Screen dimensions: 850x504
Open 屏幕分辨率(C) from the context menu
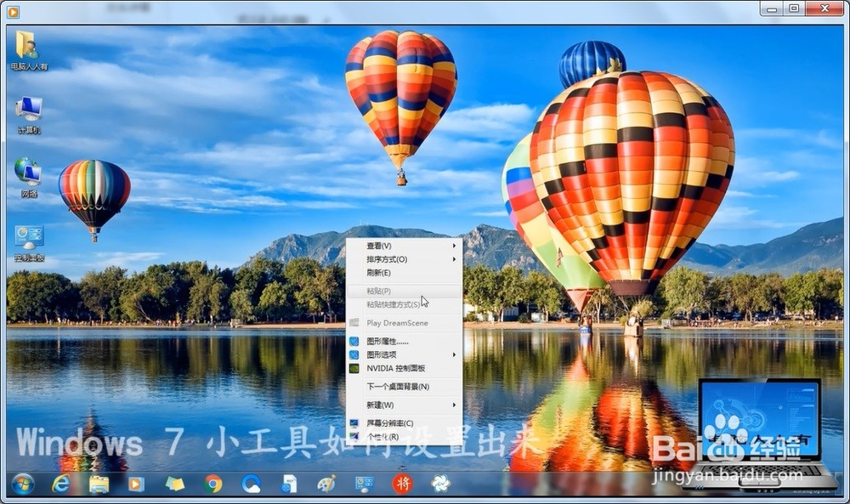pos(404,423)
